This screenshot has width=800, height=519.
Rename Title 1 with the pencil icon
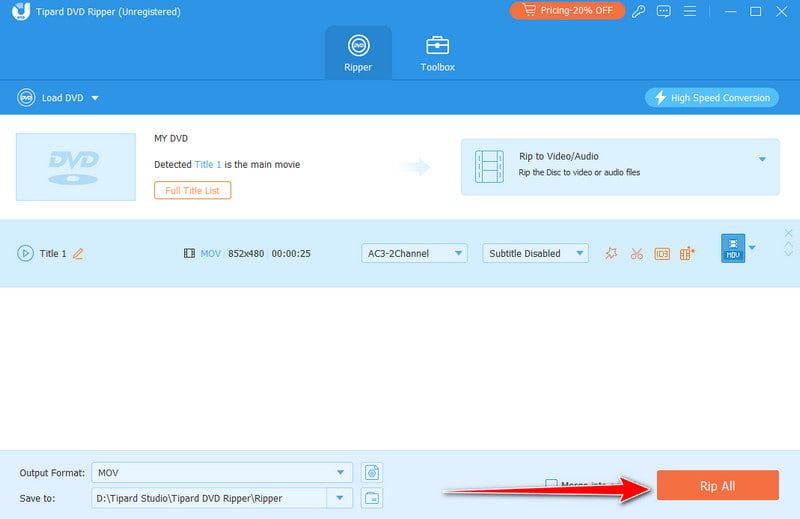tap(78, 254)
